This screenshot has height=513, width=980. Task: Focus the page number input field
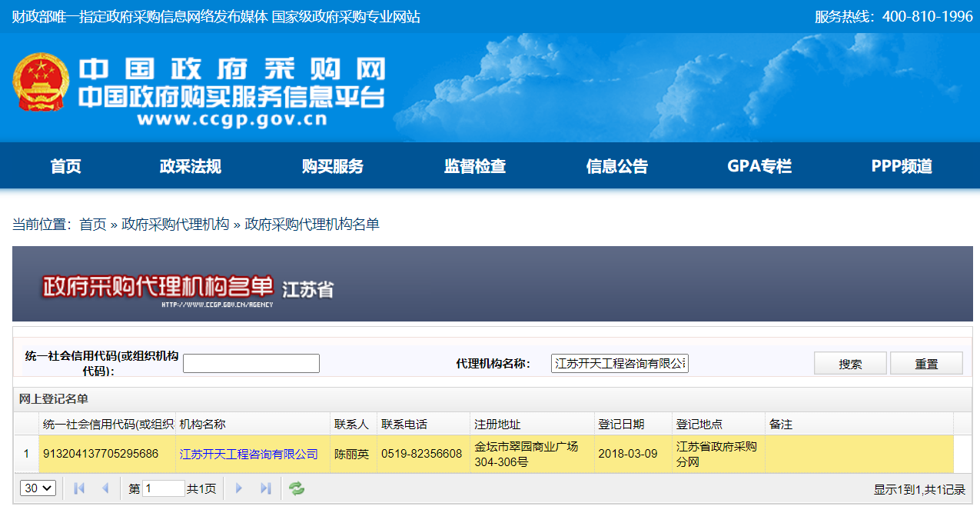[164, 488]
